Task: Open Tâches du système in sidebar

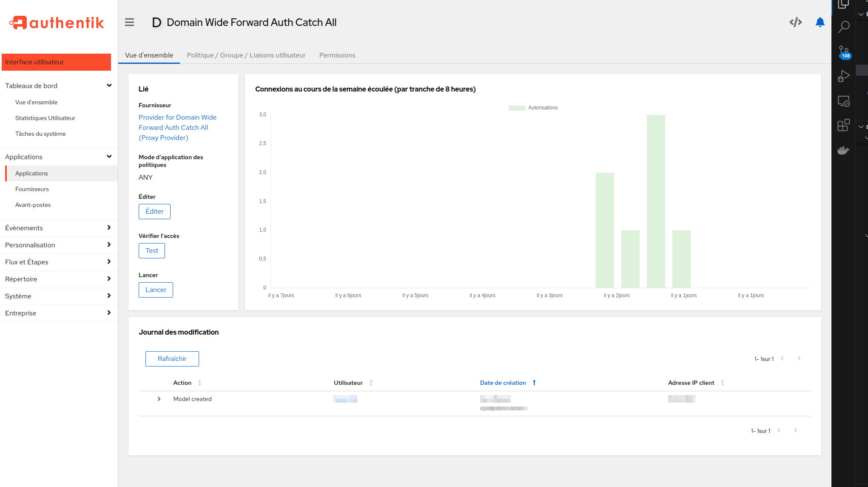Action: pos(40,134)
